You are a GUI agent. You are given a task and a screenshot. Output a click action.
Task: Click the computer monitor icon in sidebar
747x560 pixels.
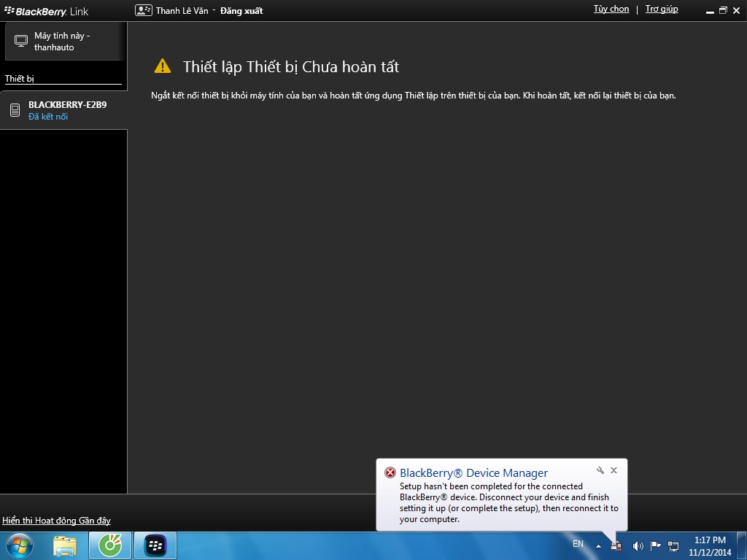(x=21, y=42)
